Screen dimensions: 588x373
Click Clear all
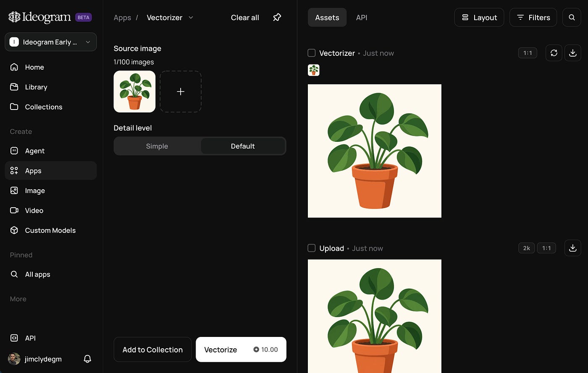(x=245, y=18)
